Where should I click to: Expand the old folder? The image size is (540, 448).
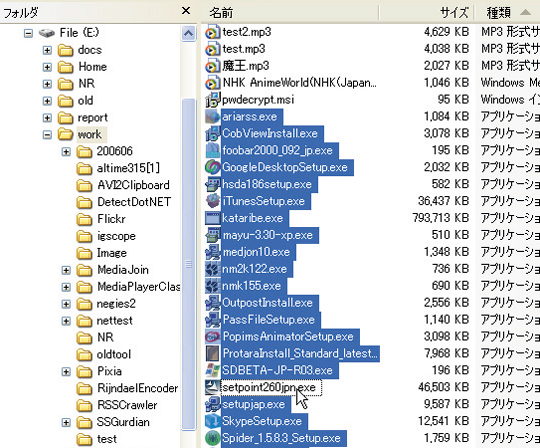tap(47, 101)
